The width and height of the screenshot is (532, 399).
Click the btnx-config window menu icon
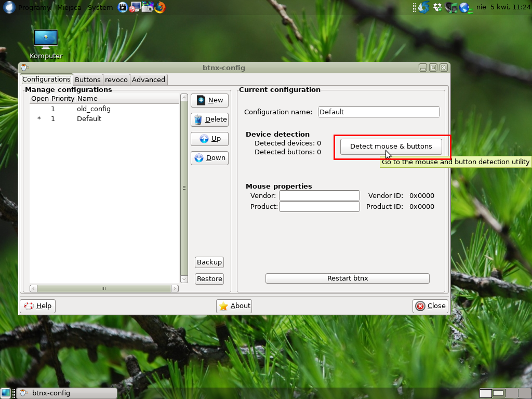coord(24,68)
